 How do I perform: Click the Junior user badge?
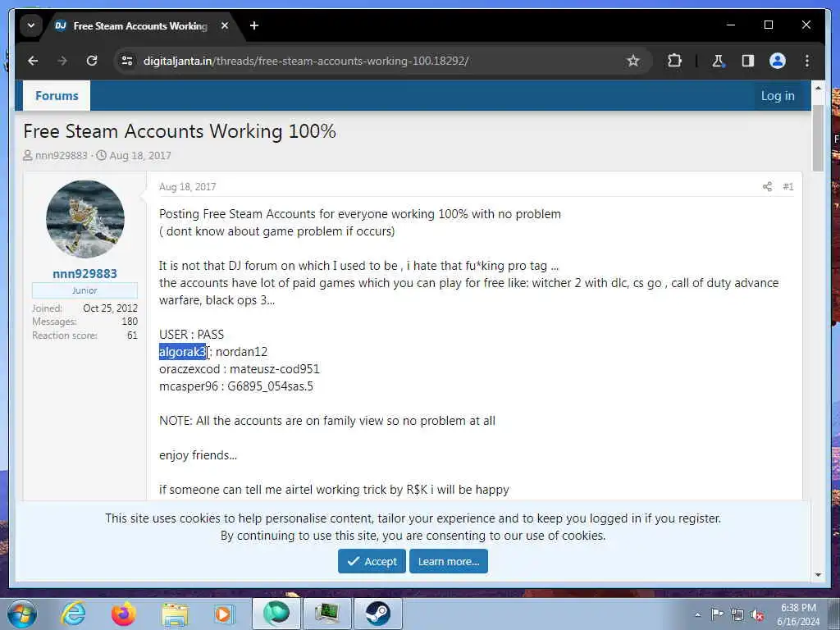pyautogui.click(x=84, y=290)
